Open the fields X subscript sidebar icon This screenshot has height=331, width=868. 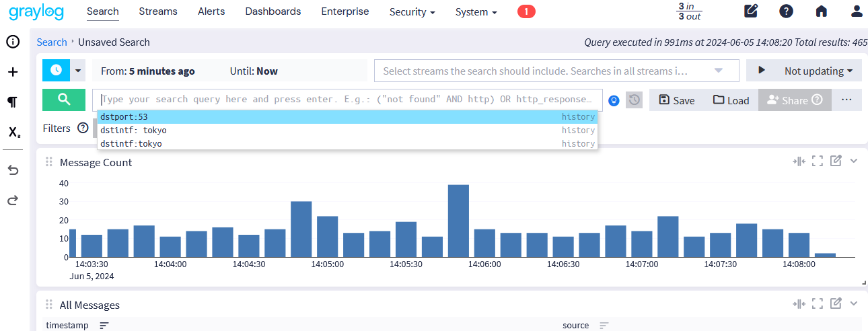click(x=13, y=132)
